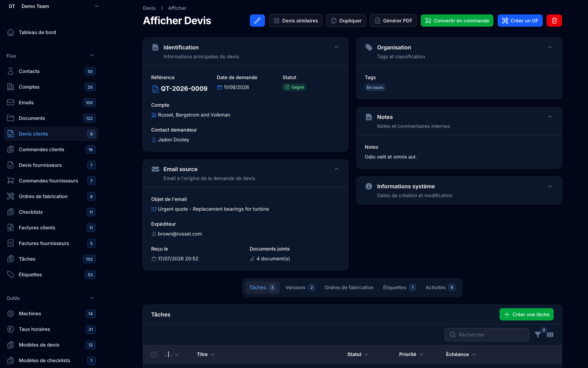Open the column visibility toggle icon
This screenshot has width=588, height=368.
pos(550,335)
